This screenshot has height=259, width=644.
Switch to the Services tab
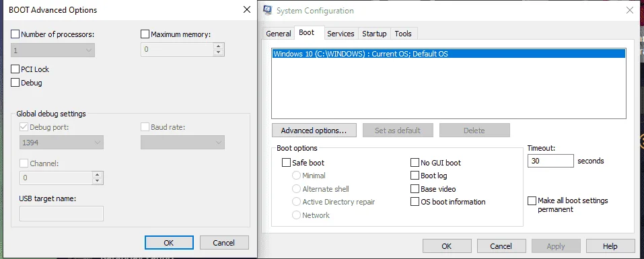[341, 34]
